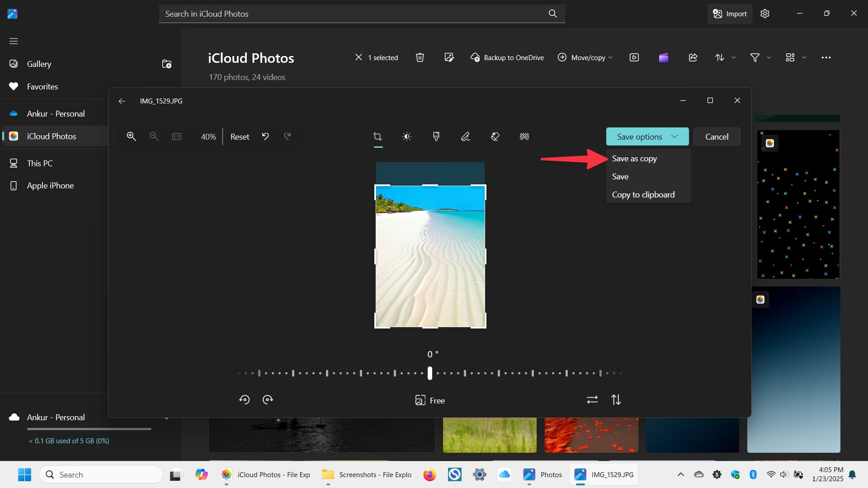Image resolution: width=868 pixels, height=488 pixels.
Task: Clear the 1 selected selection
Action: click(359, 57)
